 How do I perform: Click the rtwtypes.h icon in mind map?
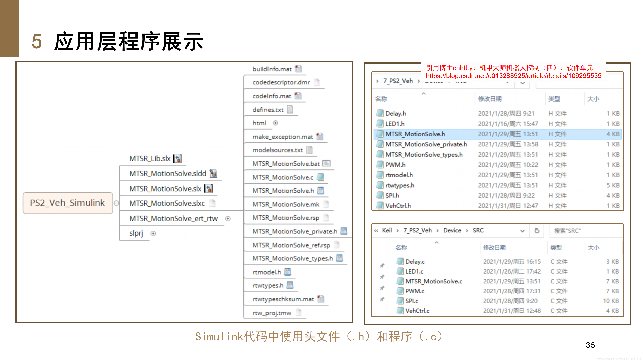(x=290, y=285)
